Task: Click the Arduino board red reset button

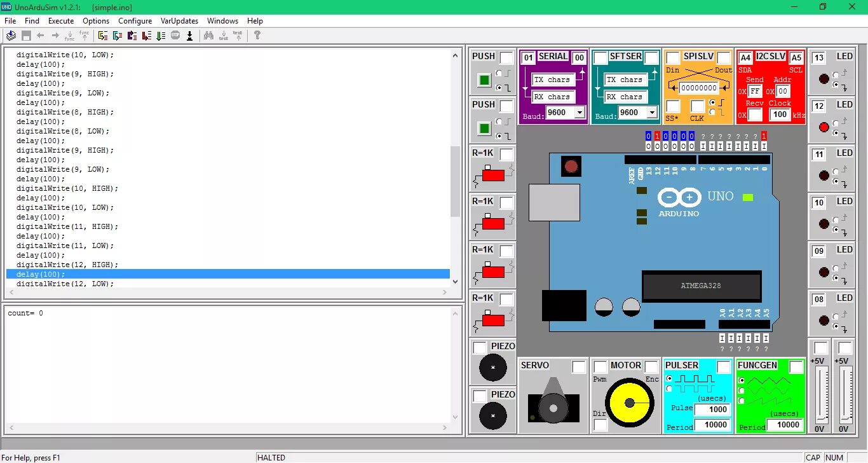Action: 571,167
